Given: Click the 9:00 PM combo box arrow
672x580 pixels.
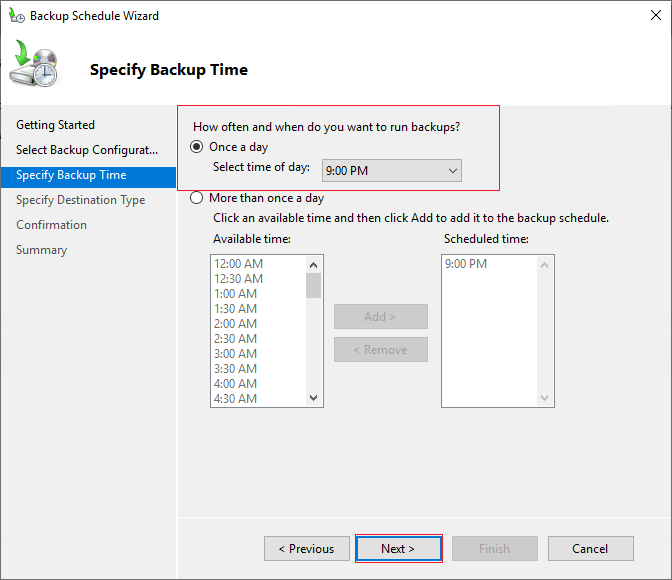Looking at the screenshot, I should pos(453,171).
